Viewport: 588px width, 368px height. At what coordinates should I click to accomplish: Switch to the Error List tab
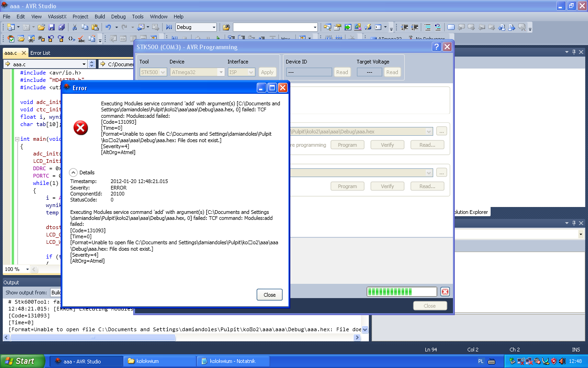click(40, 53)
